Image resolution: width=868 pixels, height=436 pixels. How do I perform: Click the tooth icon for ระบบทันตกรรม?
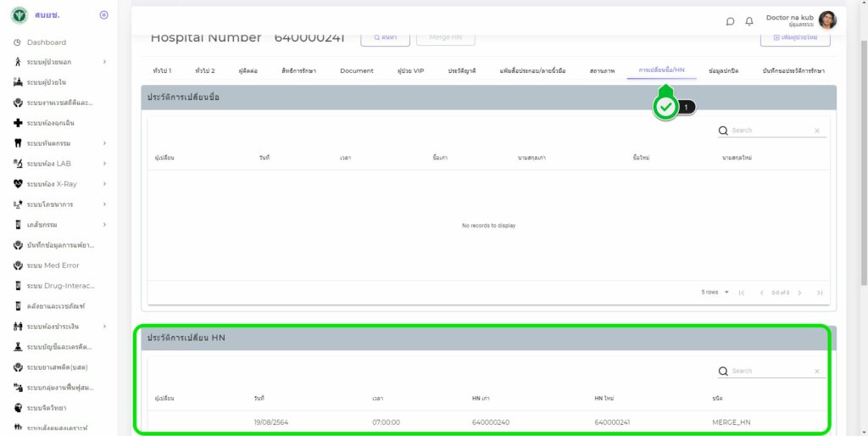18,143
